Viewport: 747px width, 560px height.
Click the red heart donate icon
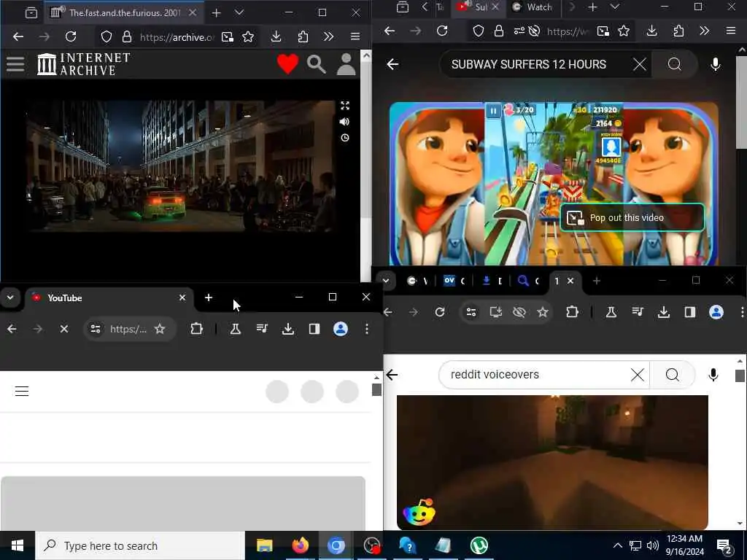pyautogui.click(x=287, y=64)
